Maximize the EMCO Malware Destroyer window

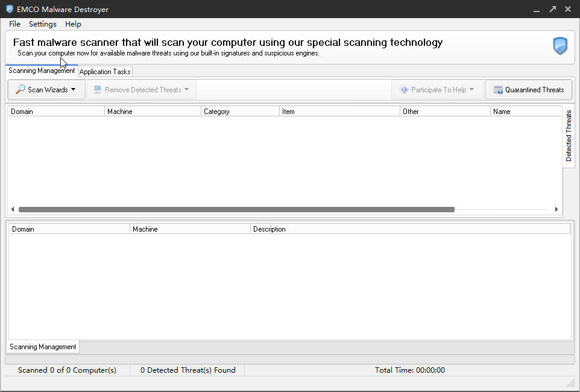pyautogui.click(x=553, y=9)
